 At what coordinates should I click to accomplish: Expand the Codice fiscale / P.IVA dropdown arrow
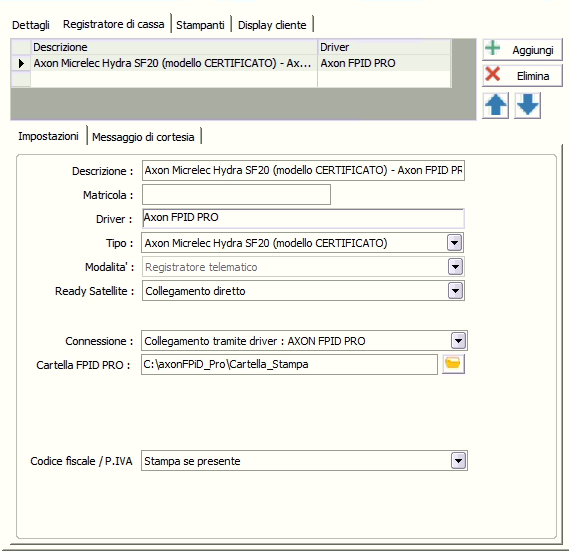click(x=458, y=461)
